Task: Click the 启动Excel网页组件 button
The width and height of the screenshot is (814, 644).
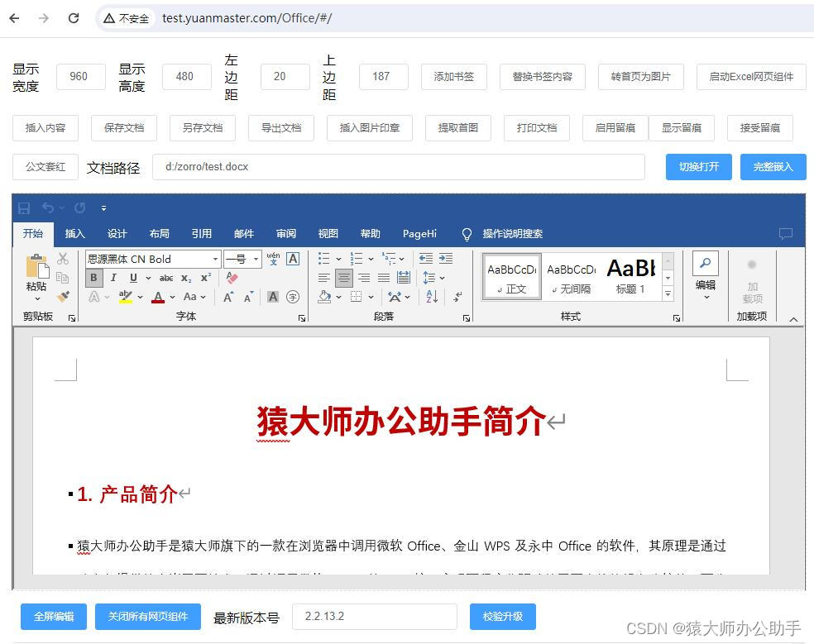Action: [751, 77]
